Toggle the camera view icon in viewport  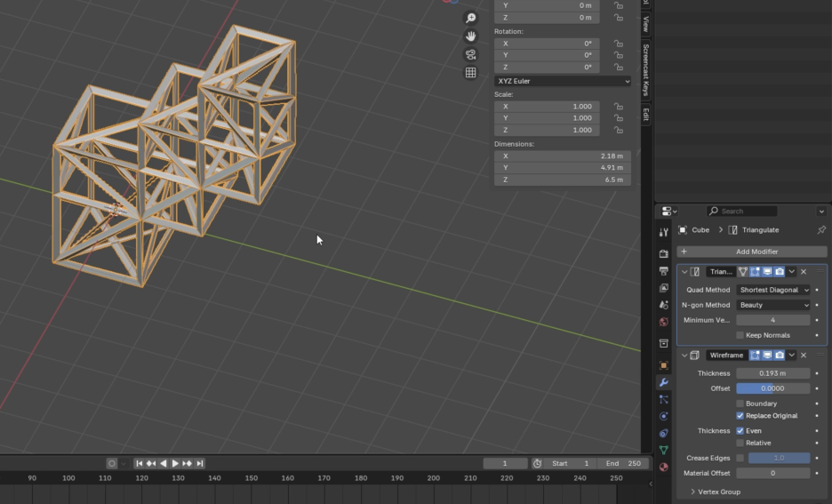tap(470, 54)
